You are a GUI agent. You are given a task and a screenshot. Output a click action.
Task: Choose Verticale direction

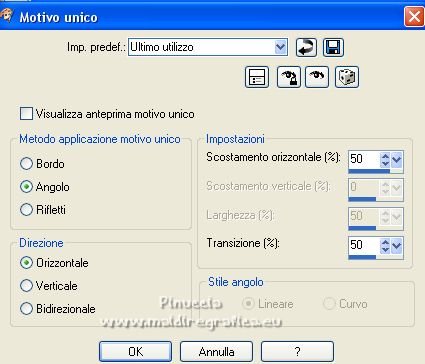click(x=26, y=286)
